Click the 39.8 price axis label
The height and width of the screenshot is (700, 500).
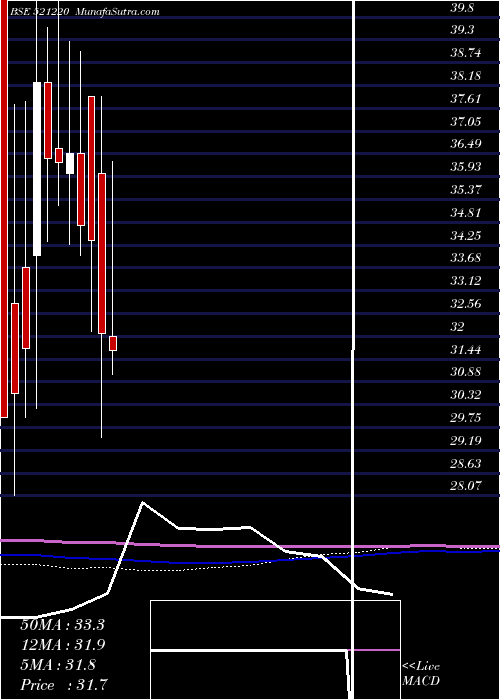[x=462, y=8]
